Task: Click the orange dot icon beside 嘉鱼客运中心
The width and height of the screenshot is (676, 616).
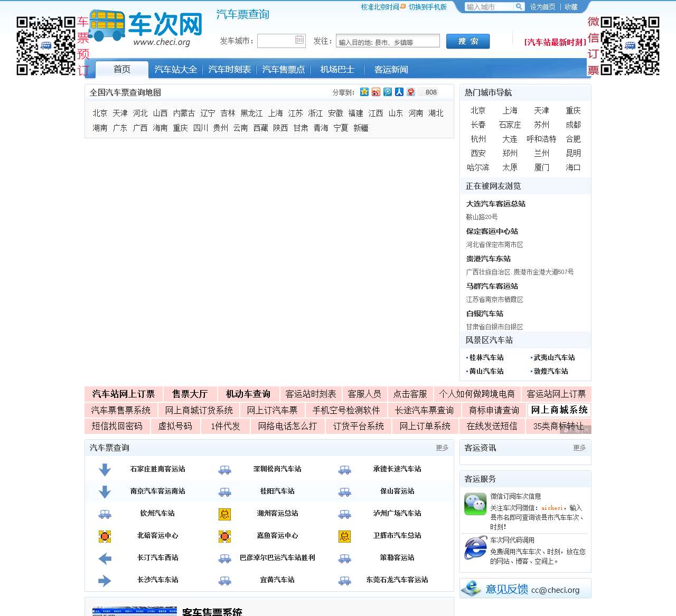Action: [225, 536]
